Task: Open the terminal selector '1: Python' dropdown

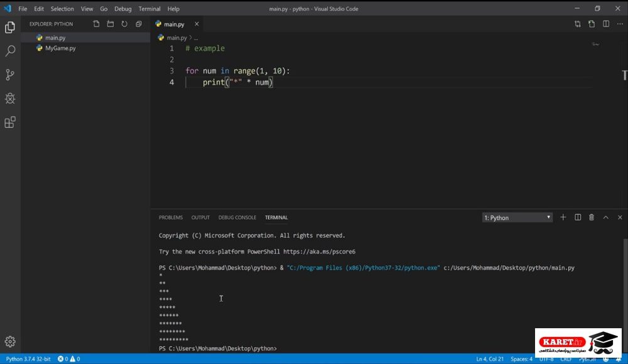Action: (x=517, y=217)
